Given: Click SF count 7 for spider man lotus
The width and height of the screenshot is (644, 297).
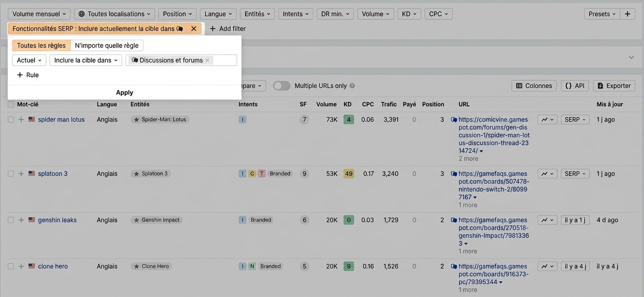Looking at the screenshot, I should pos(304,120).
